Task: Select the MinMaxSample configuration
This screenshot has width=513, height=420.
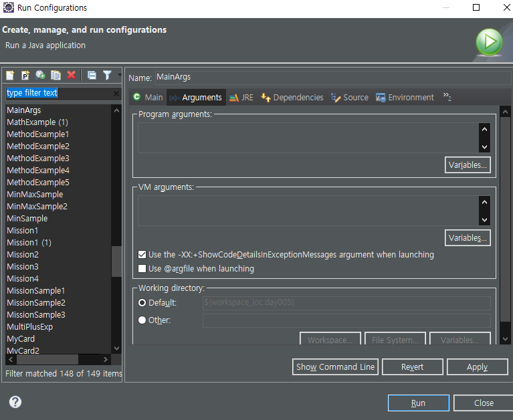Action: point(35,195)
